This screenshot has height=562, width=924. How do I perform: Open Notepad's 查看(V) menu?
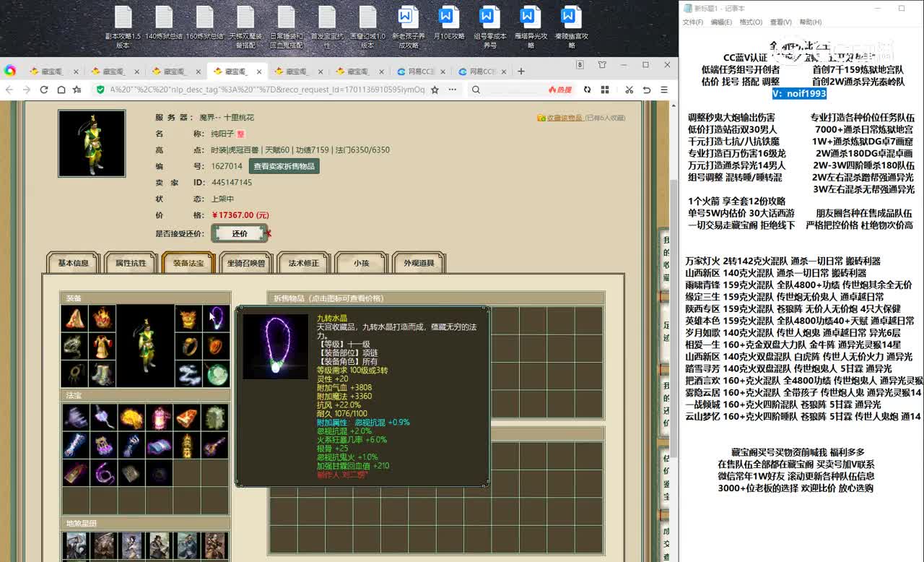point(780,22)
